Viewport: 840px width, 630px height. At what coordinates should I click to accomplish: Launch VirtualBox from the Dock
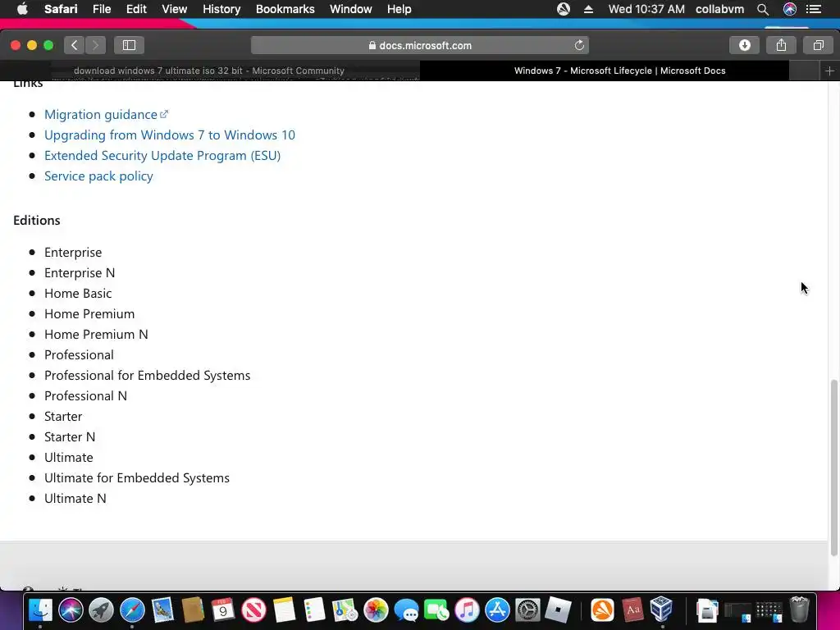(x=662, y=609)
